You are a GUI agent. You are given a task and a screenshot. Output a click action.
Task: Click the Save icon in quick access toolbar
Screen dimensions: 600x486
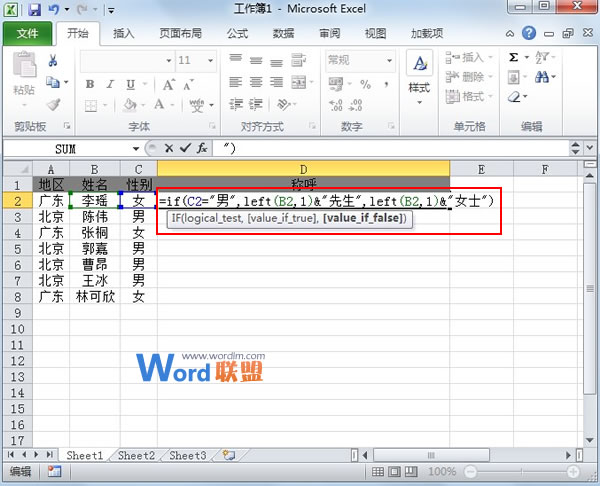point(35,10)
